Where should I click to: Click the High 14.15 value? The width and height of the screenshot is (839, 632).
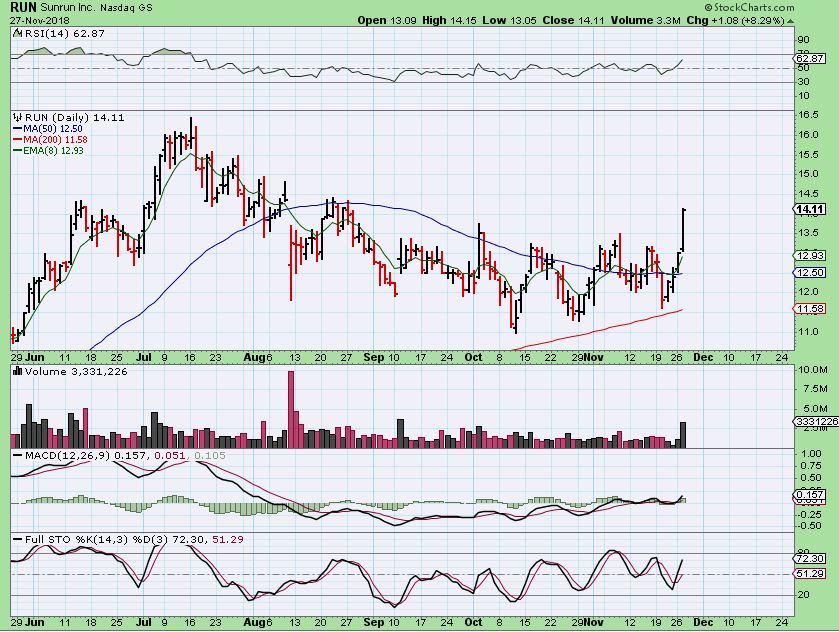click(449, 20)
